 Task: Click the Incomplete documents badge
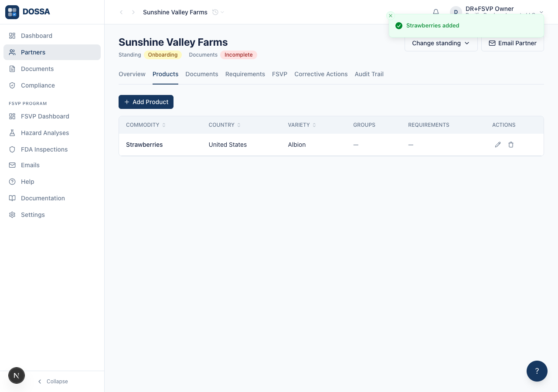pos(238,55)
